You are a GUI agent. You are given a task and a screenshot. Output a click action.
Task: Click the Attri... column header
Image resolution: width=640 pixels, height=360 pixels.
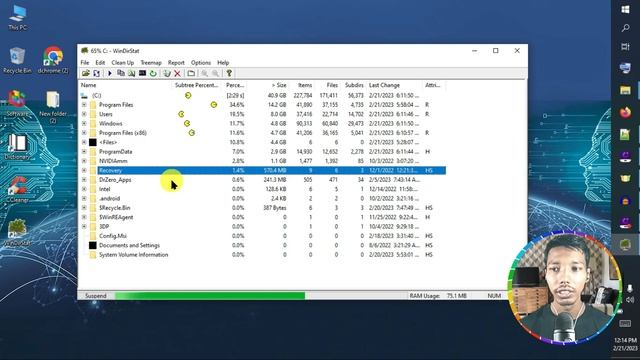click(433, 85)
